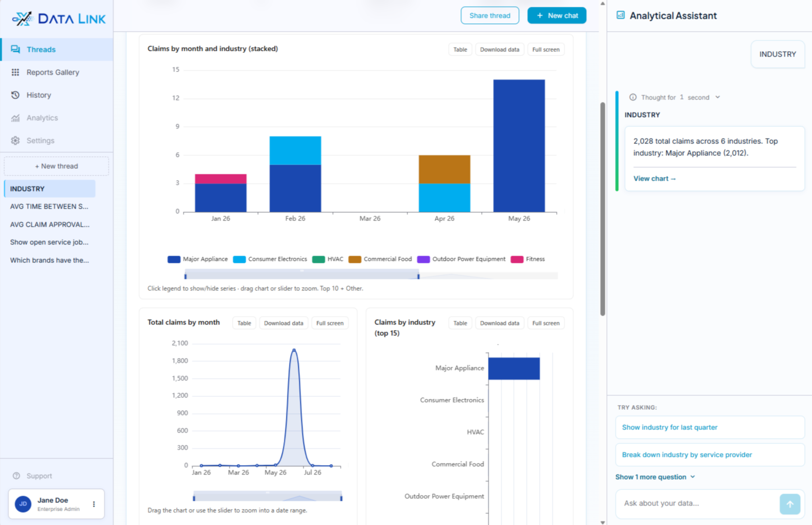Click the Reports Gallery grid icon
The width and height of the screenshot is (812, 525).
coord(16,72)
